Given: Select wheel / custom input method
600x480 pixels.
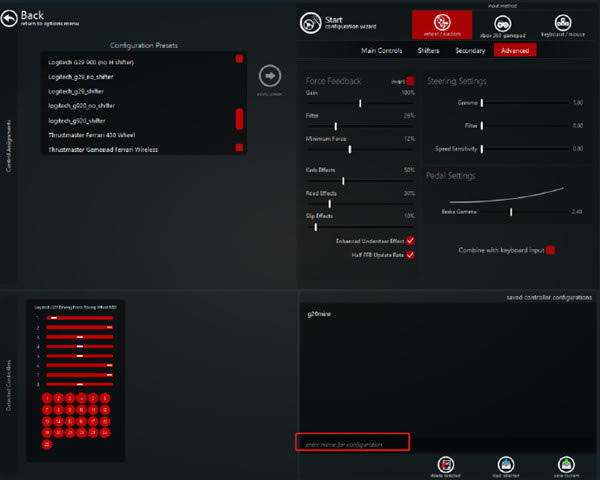Looking at the screenshot, I should tap(442, 24).
